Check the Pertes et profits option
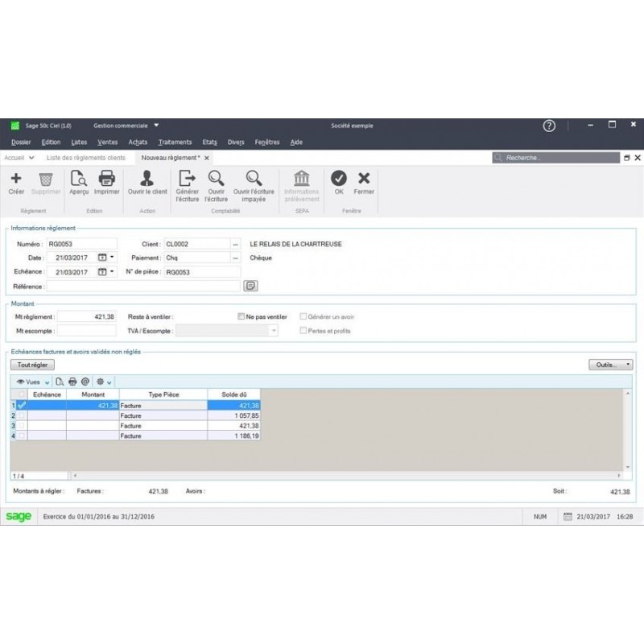The width and height of the screenshot is (644, 644). tap(303, 330)
